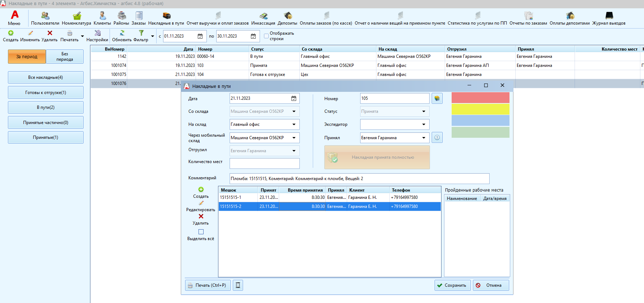Expand the На склад dropdown
The height and width of the screenshot is (303, 644).
(294, 124)
